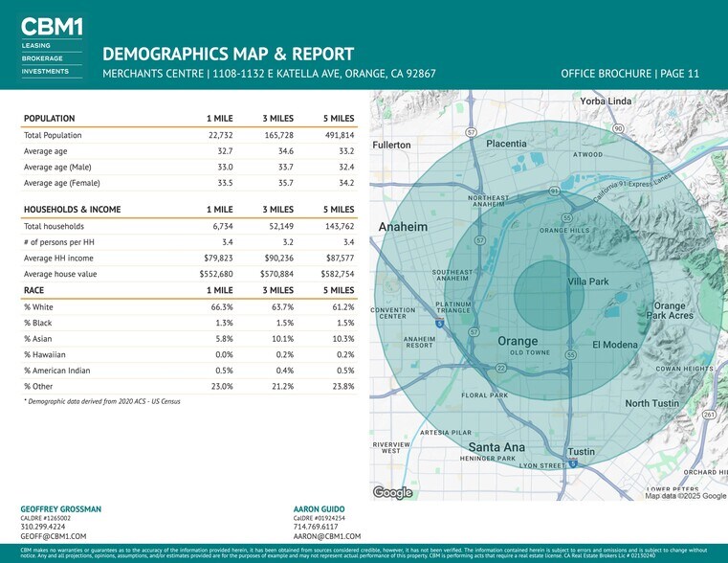Click the GEOFF@CBM1.COM email address
Viewport: 728px width, 563px height.
point(54,537)
